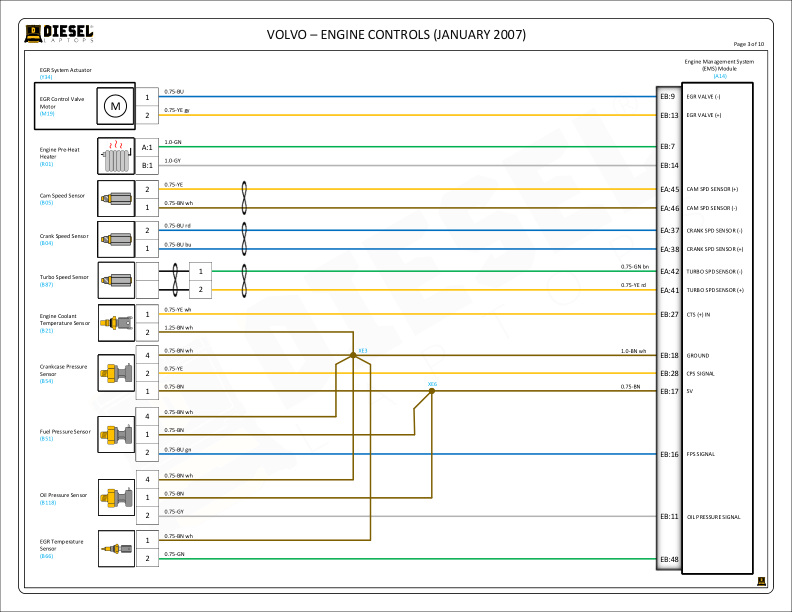This screenshot has width=792, height=612.
Task: Select EMS pin EB:27
Action: click(669, 314)
